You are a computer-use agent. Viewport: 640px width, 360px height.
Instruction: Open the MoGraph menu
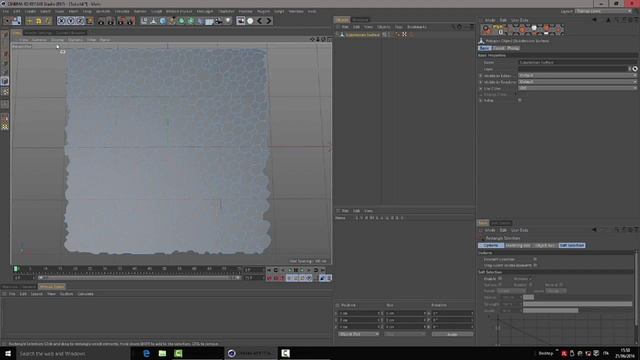(x=205, y=11)
